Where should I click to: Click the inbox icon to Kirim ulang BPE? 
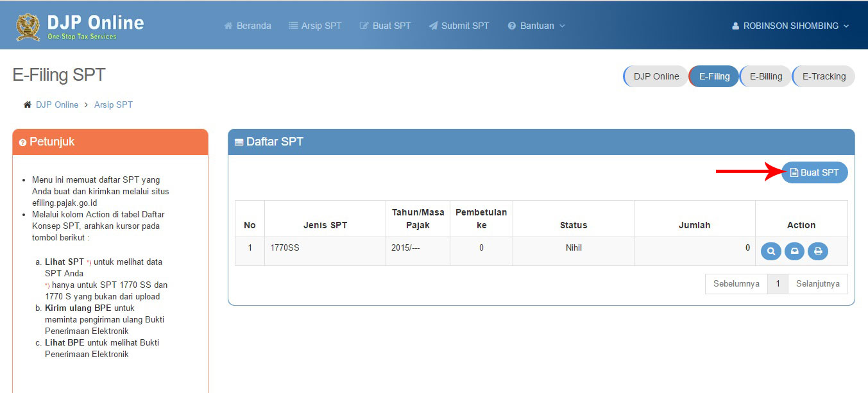794,251
